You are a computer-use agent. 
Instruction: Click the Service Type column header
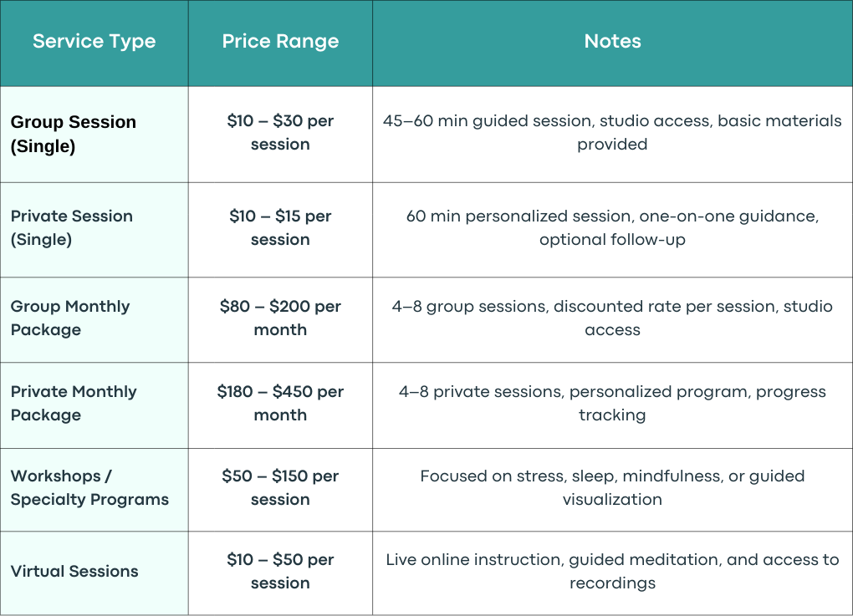pyautogui.click(x=94, y=41)
